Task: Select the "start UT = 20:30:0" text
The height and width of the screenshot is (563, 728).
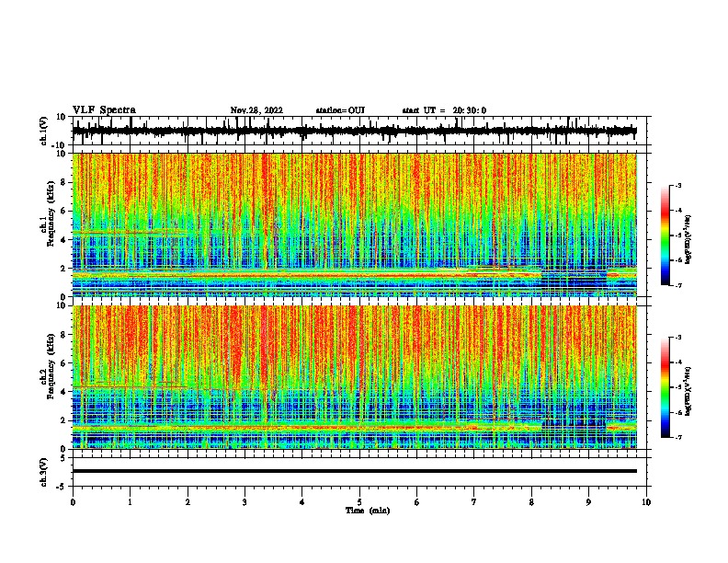Action: coord(444,110)
